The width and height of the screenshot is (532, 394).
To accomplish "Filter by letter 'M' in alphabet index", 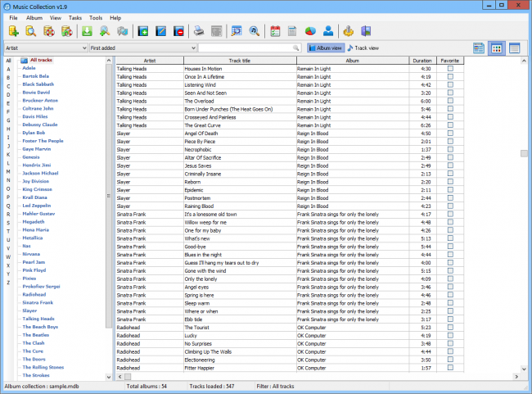I will pos(8,171).
